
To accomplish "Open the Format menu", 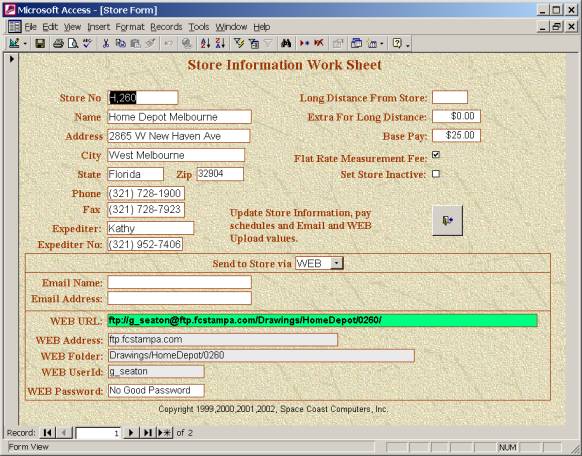I will tap(130, 27).
